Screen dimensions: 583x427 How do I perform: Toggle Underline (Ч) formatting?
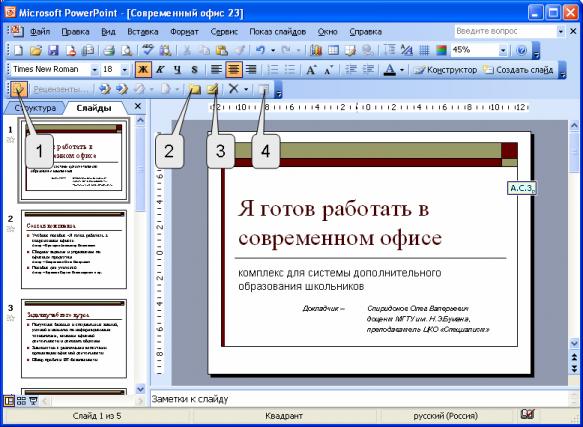tap(177, 70)
